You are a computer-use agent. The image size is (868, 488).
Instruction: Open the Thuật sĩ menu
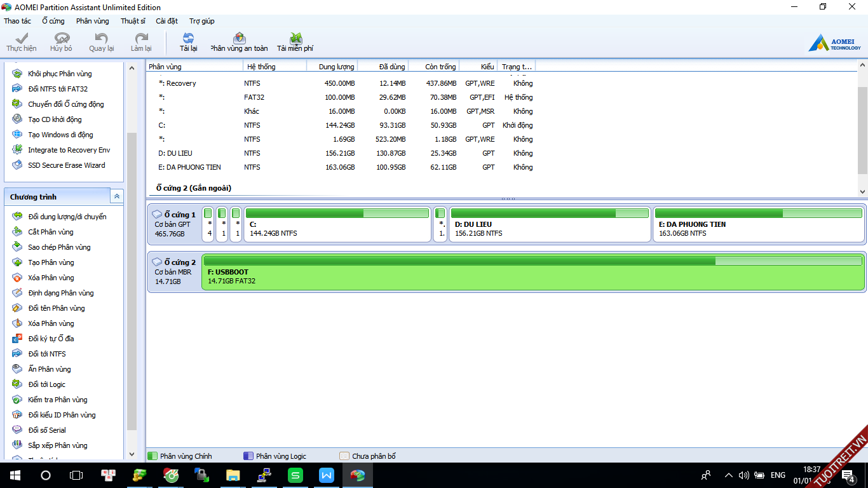point(133,21)
